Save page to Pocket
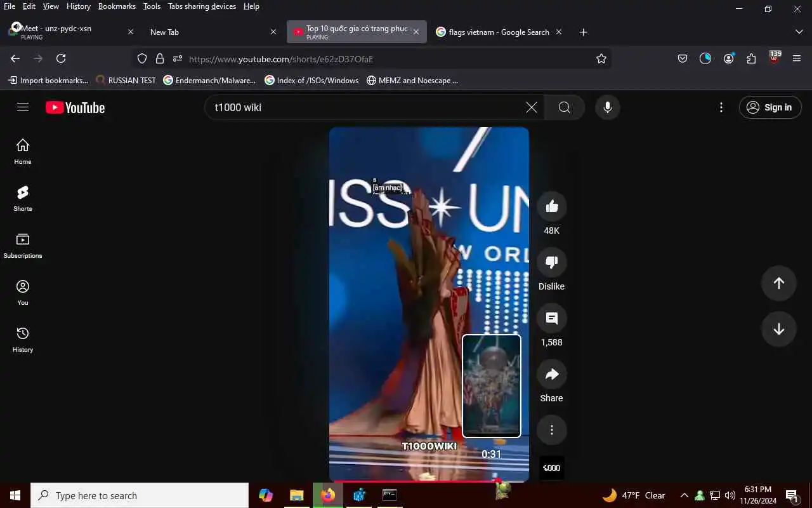The width and height of the screenshot is (812, 508). coord(683,58)
